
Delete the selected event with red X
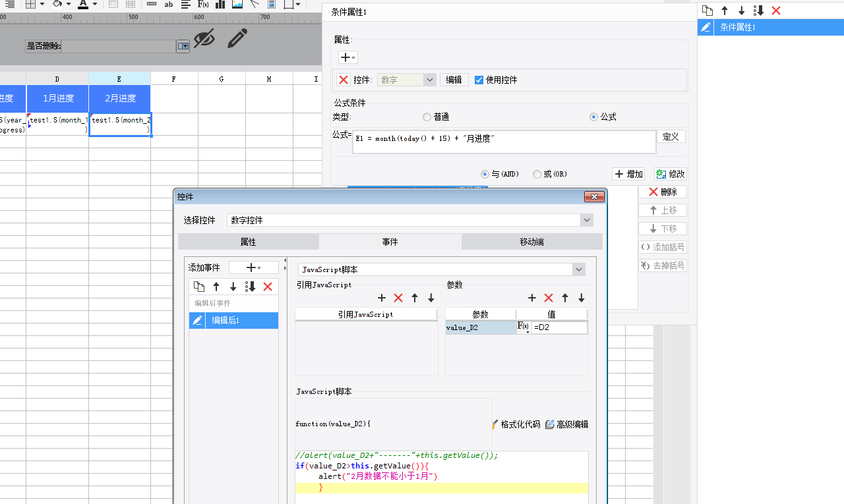tap(268, 287)
